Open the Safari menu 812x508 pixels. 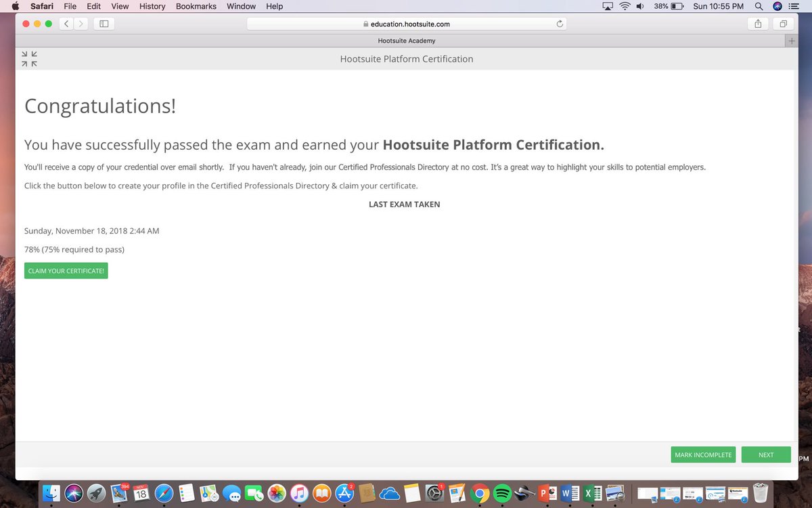tap(42, 6)
